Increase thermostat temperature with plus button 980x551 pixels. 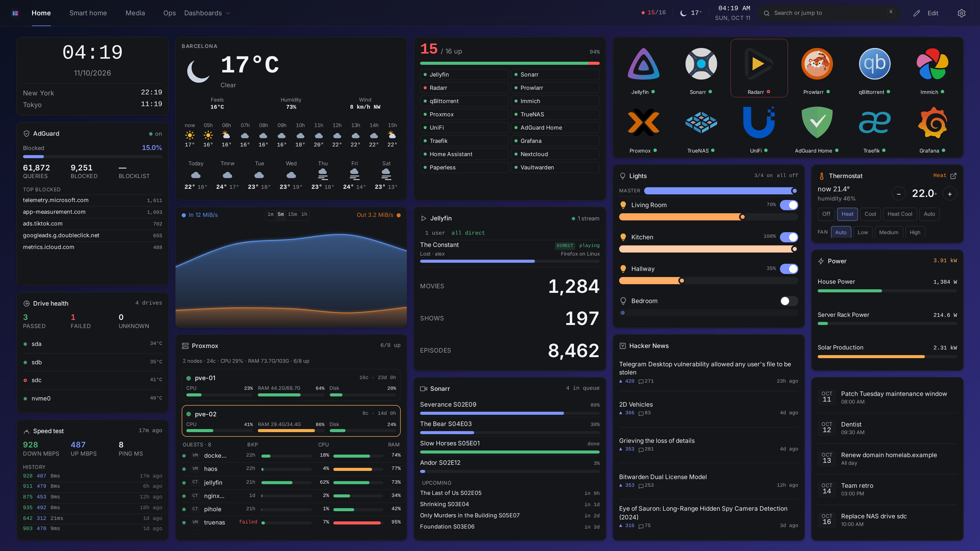click(x=950, y=194)
